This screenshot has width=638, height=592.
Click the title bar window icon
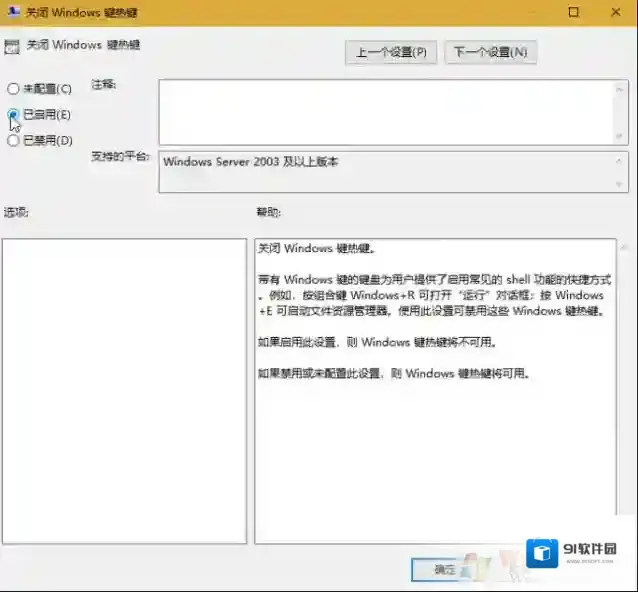pyautogui.click(x=12, y=12)
